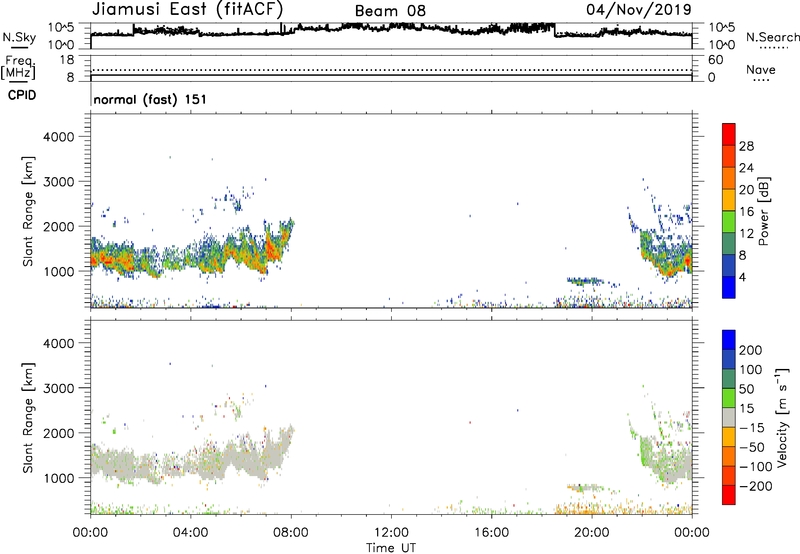This screenshot has width=800, height=554.
Task: Click the blue bottom swatch of power colorbar
Action: [729, 287]
